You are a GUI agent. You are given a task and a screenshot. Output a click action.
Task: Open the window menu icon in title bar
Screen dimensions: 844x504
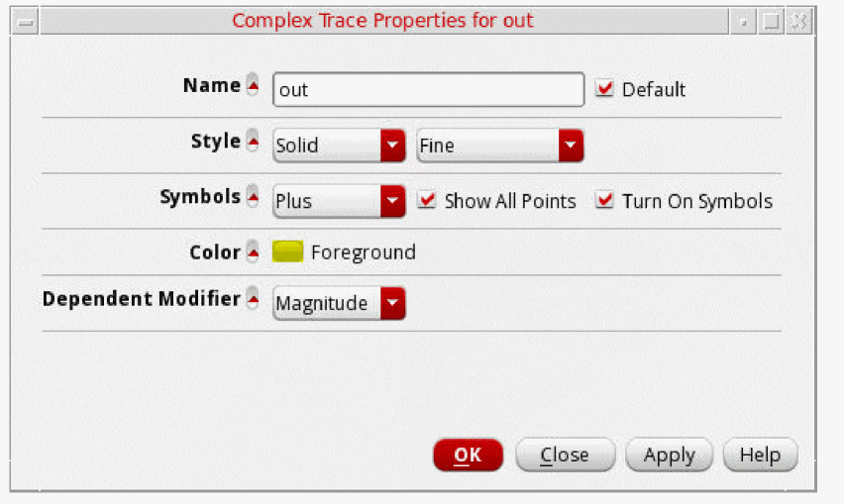coord(27,21)
